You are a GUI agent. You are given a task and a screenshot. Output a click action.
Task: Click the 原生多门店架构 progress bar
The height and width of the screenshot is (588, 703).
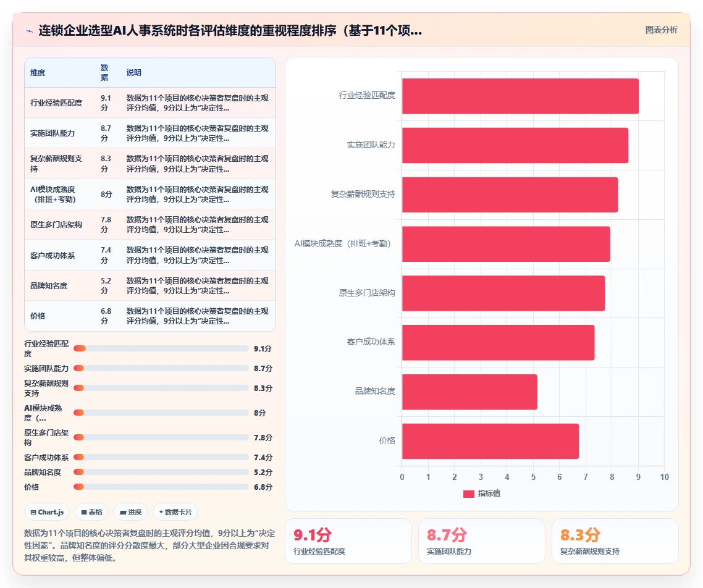(x=161, y=437)
